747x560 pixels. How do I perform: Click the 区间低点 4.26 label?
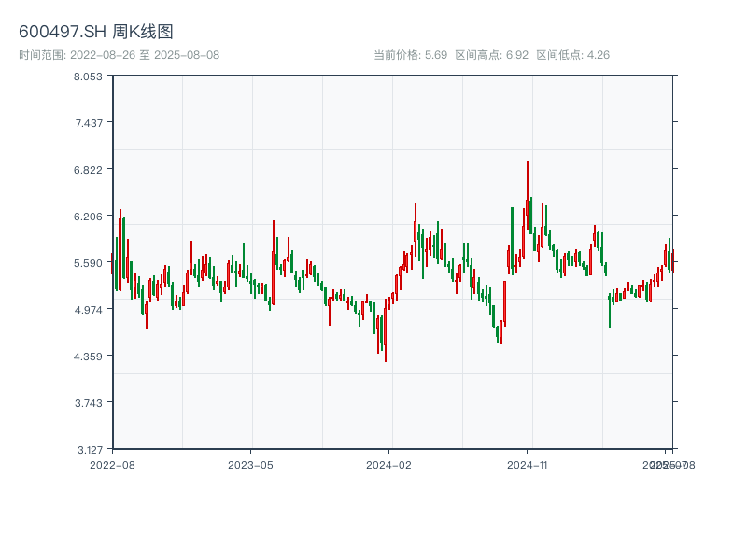(572, 55)
